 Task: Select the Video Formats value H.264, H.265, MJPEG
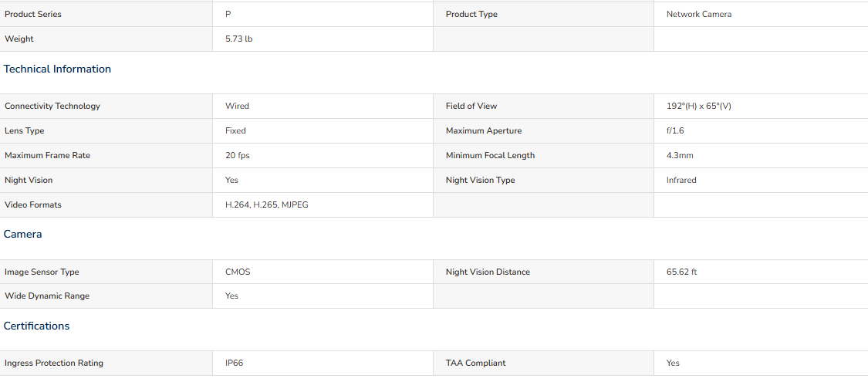pyautogui.click(x=267, y=205)
